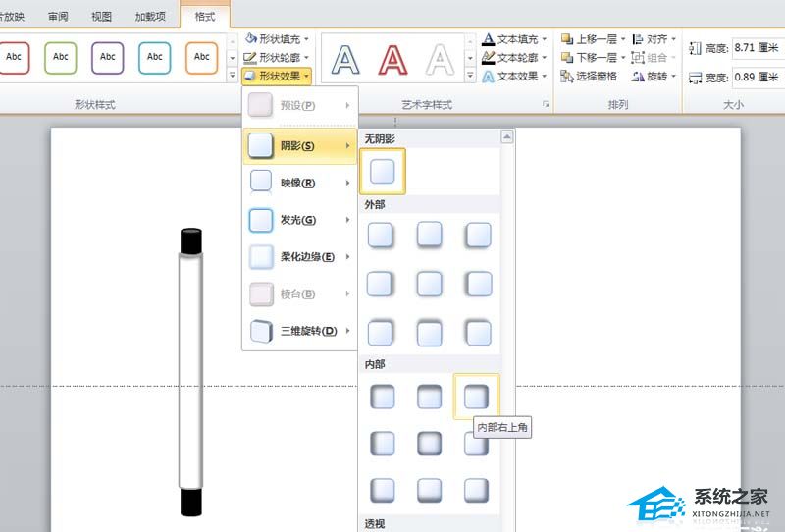Click the 形状效果 dropdown button

pyautogui.click(x=277, y=77)
